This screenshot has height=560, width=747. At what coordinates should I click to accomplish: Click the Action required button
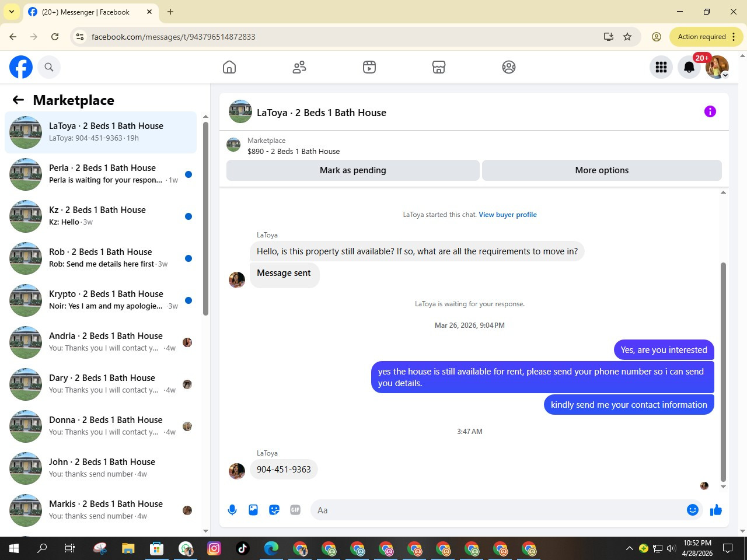click(706, 37)
